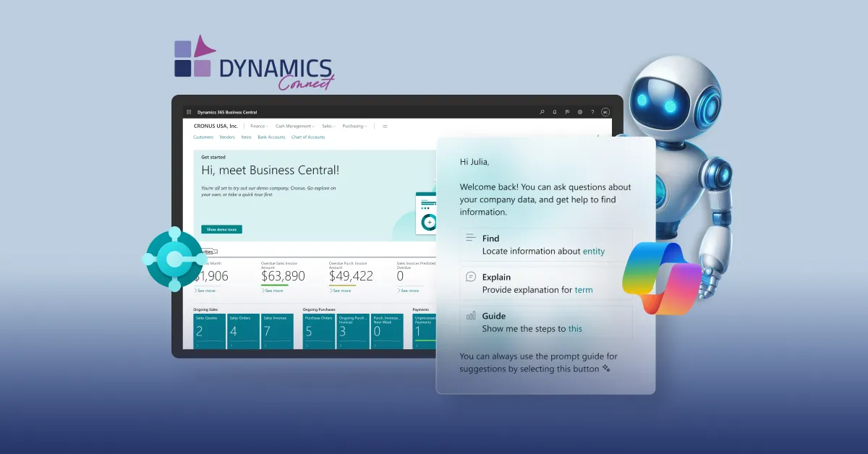Open the Purch. Invoices Next Week tile
Image resolution: width=868 pixels, height=454 pixels.
point(386,331)
